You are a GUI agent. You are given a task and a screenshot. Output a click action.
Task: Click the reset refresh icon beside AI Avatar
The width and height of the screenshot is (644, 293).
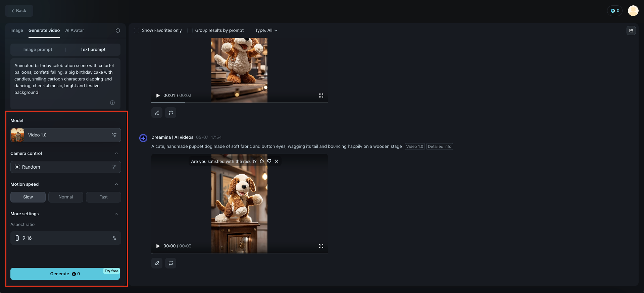click(118, 31)
